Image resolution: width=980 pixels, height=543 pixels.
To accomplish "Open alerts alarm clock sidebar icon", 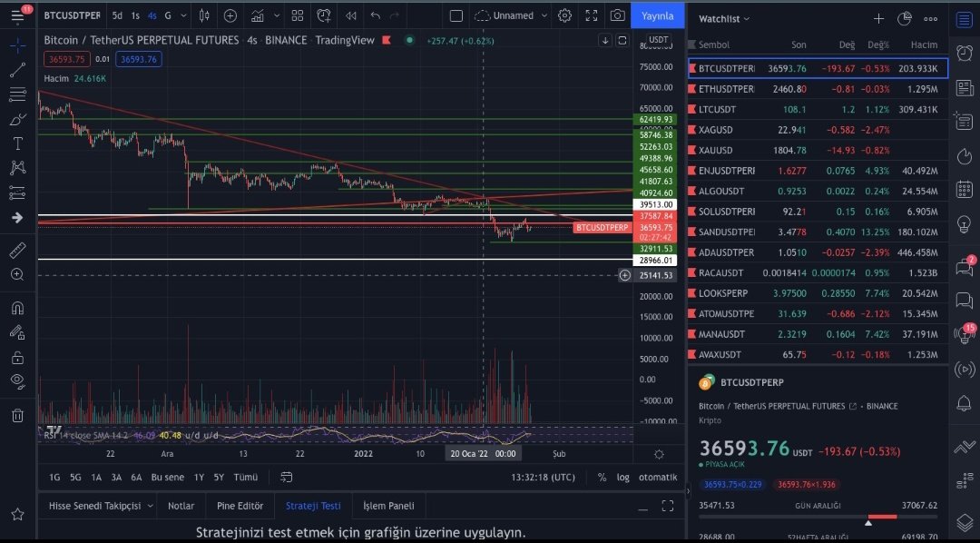I will (x=965, y=52).
